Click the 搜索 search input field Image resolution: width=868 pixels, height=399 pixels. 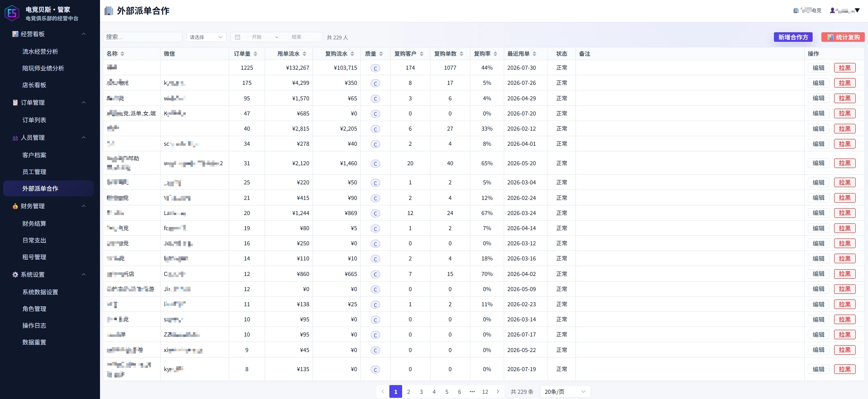(143, 37)
